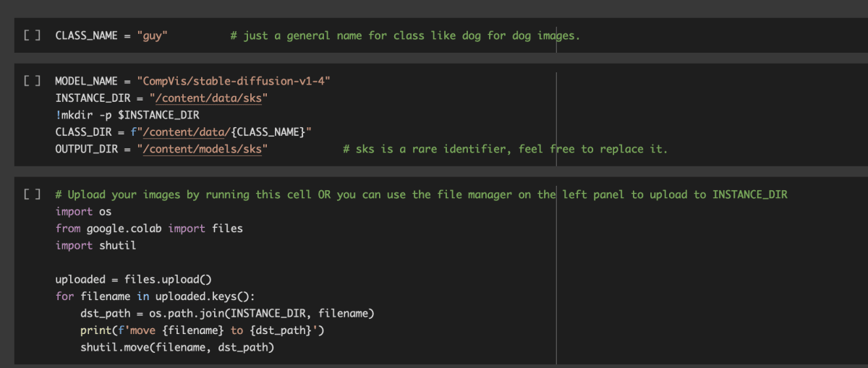Click the shutil.move(filename, dst_path) line
Screen dimensions: 868x368
[x=177, y=348]
